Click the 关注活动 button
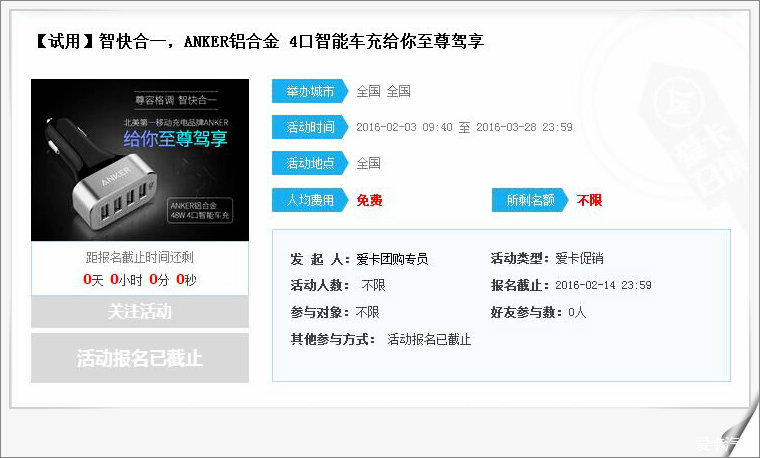760x458 pixels. coord(140,311)
